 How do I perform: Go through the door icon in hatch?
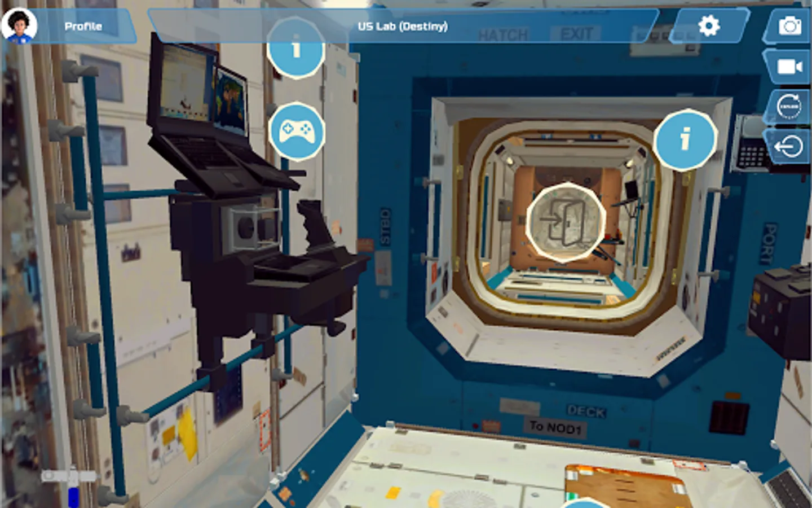click(x=566, y=222)
